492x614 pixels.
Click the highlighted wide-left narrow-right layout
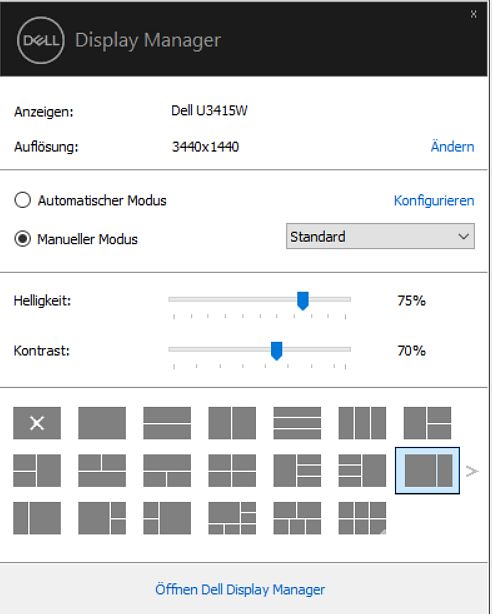pos(427,470)
